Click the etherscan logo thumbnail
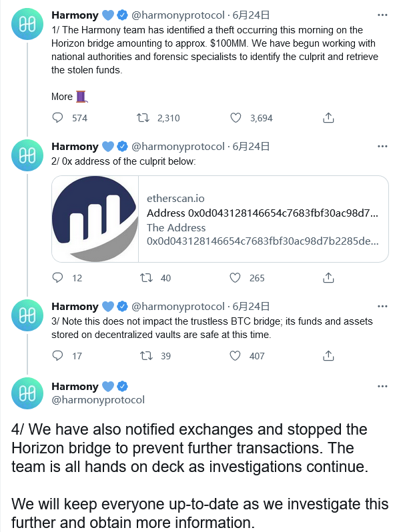The width and height of the screenshot is (399, 532). coord(95,219)
